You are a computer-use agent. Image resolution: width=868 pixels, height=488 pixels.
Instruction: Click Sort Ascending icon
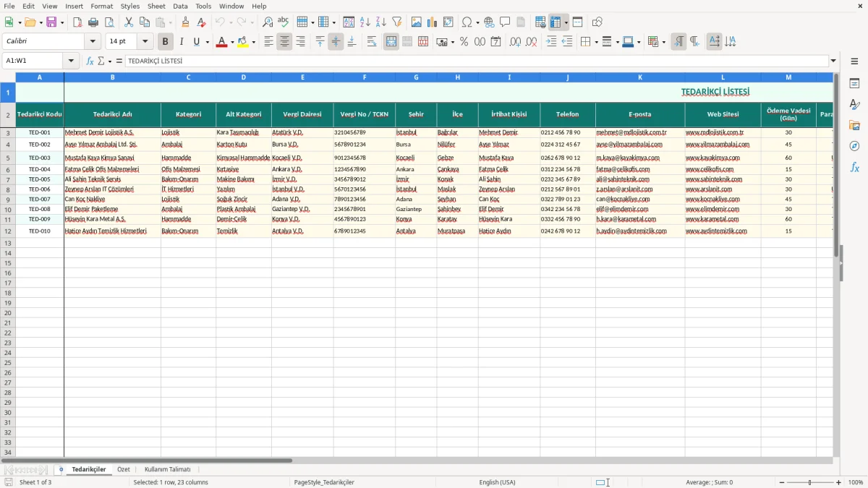365,22
